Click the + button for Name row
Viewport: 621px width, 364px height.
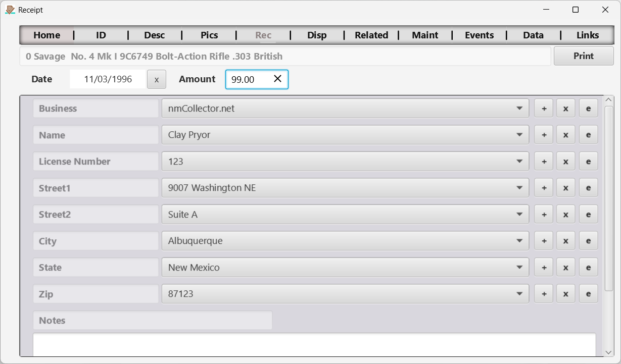pyautogui.click(x=544, y=135)
